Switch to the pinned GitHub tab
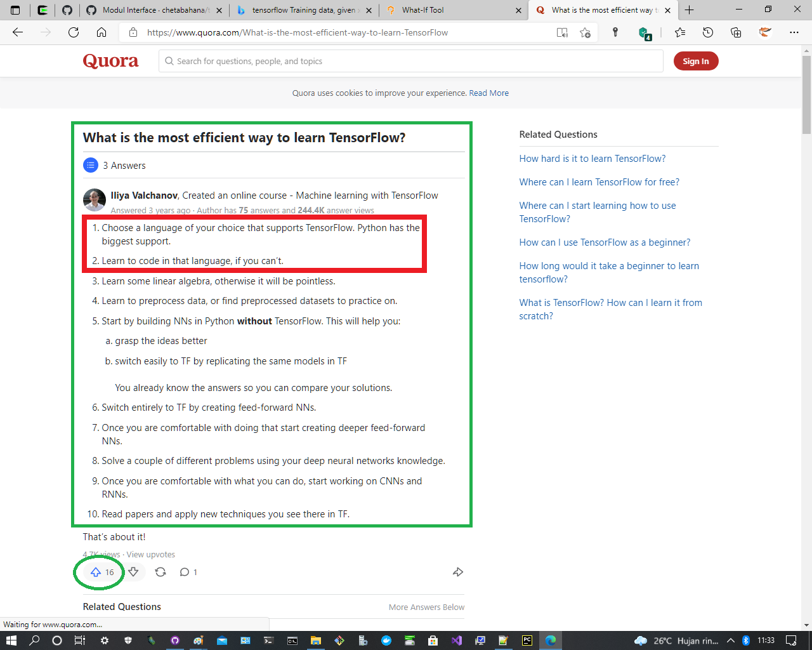812x650 pixels. tap(67, 10)
